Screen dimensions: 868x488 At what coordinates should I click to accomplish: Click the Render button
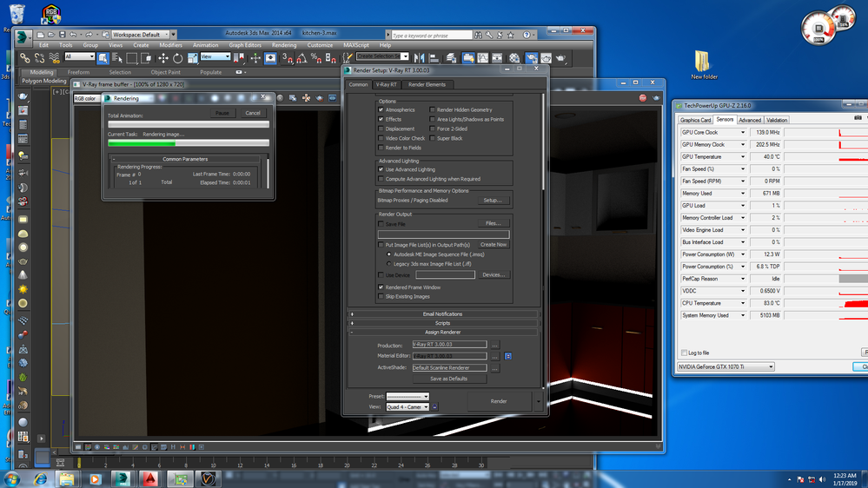click(499, 401)
